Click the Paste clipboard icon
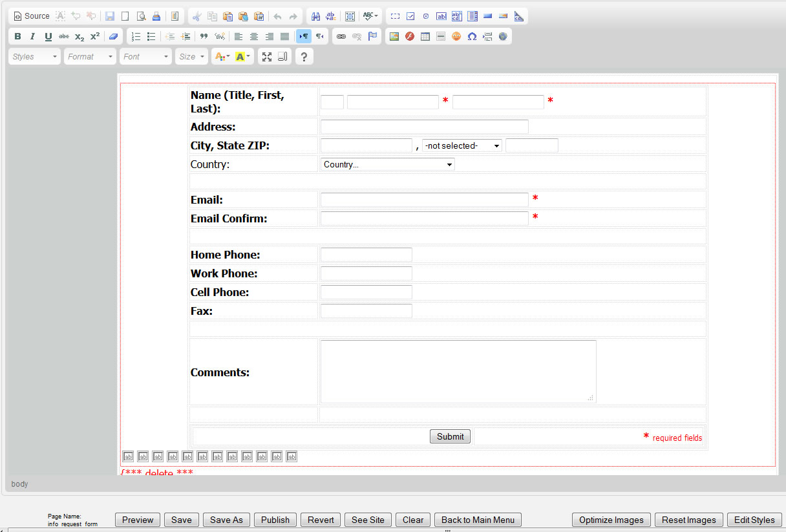The height and width of the screenshot is (532, 786). pyautogui.click(x=228, y=16)
